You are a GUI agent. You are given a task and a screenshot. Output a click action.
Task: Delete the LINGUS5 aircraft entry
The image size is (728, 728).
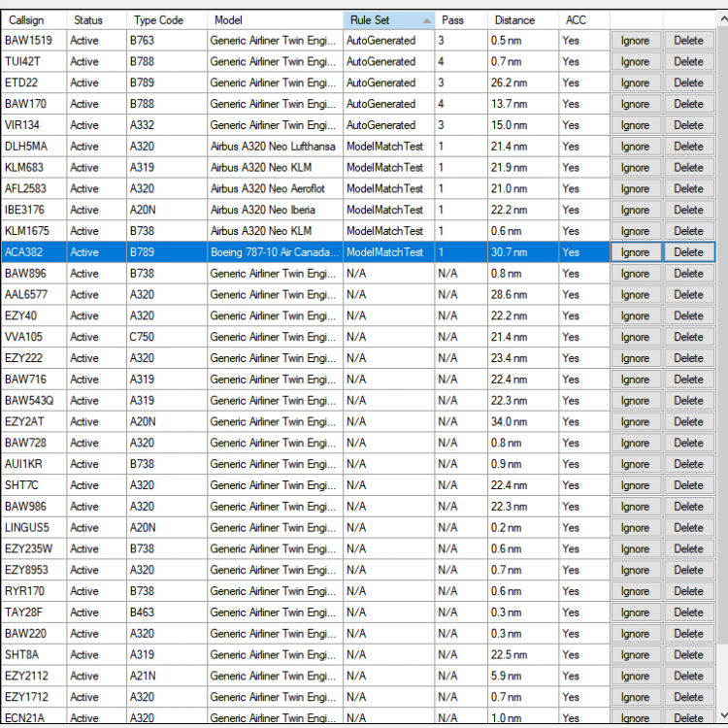click(688, 528)
